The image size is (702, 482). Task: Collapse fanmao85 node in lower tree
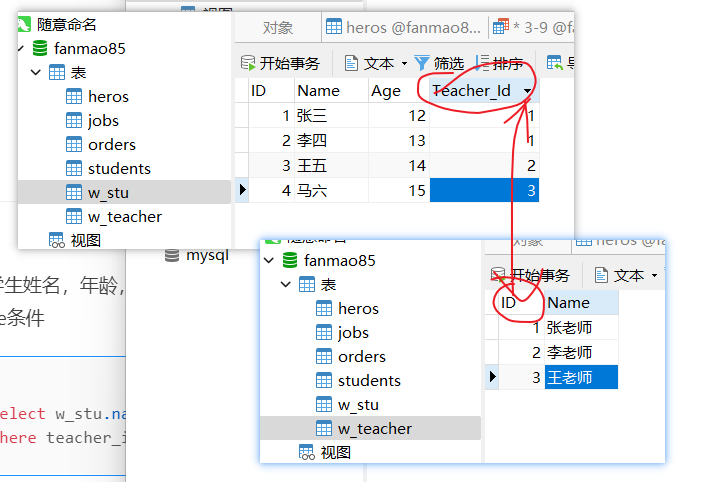tap(269, 260)
